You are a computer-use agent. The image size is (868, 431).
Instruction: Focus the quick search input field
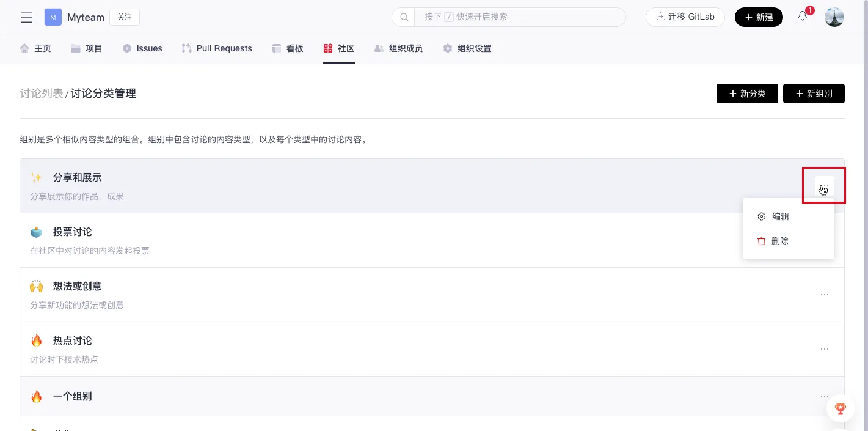pos(519,17)
